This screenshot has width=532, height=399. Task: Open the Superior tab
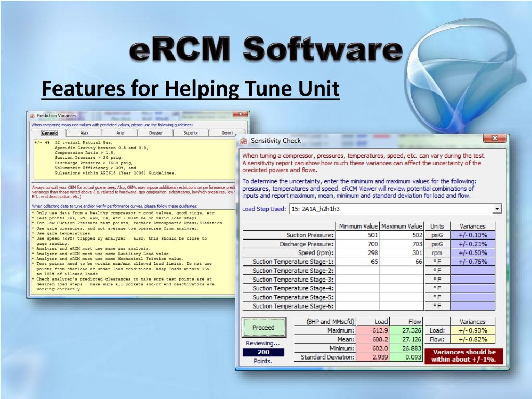coord(191,133)
